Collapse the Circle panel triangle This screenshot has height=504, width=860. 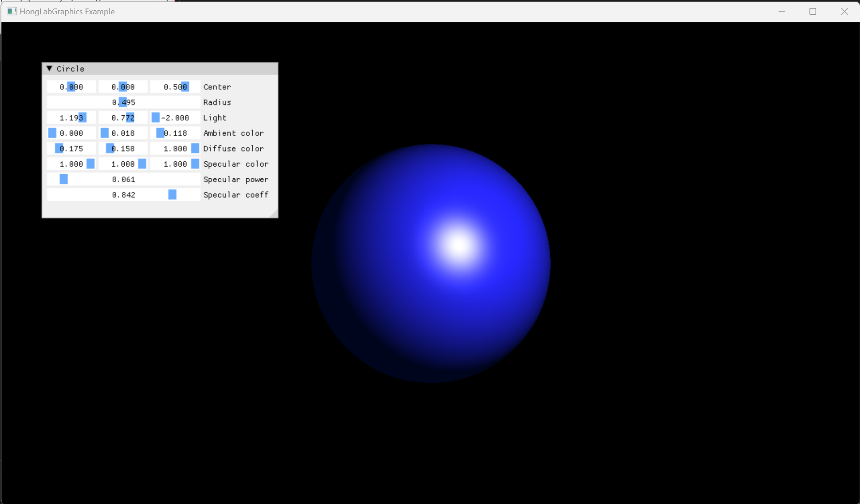pos(50,68)
